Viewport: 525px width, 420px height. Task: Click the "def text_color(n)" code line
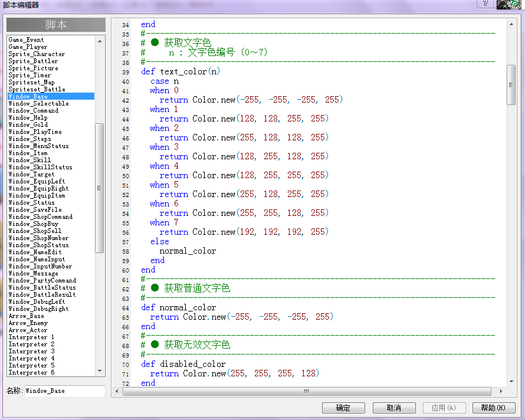[x=181, y=71]
